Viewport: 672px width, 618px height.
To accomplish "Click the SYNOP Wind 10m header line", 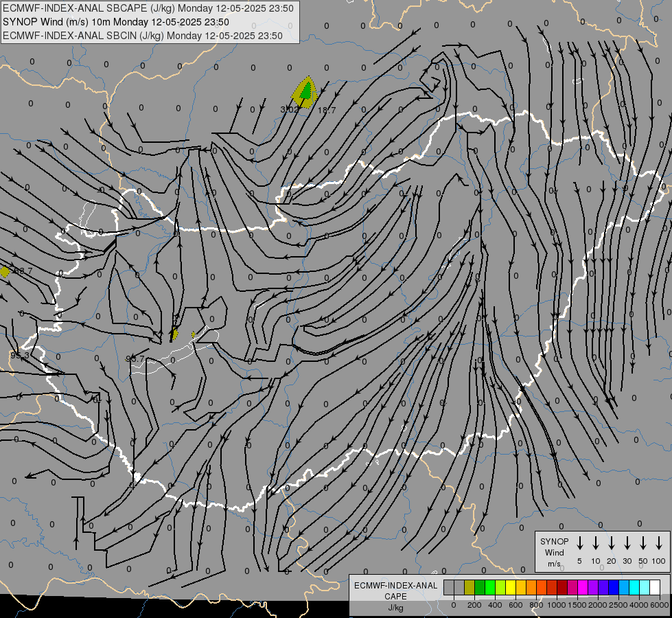I will [116, 22].
